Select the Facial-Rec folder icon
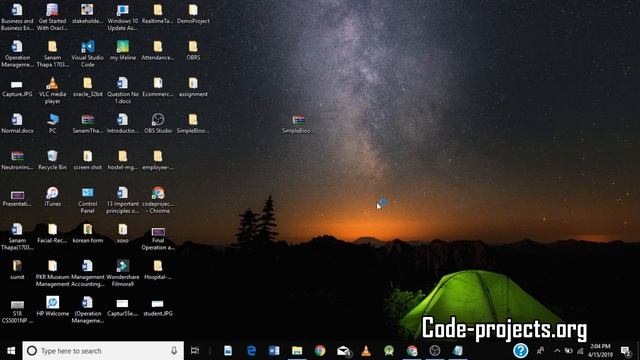 52,233
